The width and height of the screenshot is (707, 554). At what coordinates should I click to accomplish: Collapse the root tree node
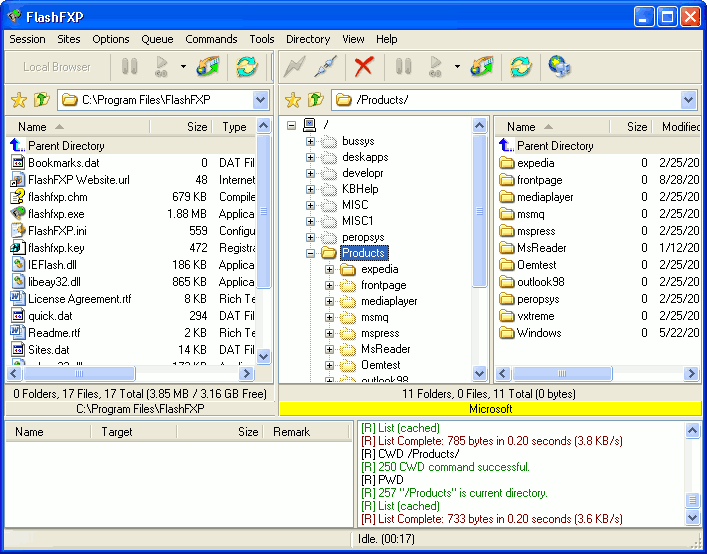tap(291, 125)
